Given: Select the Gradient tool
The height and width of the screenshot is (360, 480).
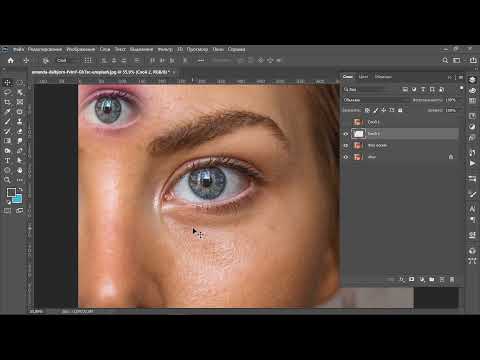Looking at the screenshot, I should [x=7, y=141].
